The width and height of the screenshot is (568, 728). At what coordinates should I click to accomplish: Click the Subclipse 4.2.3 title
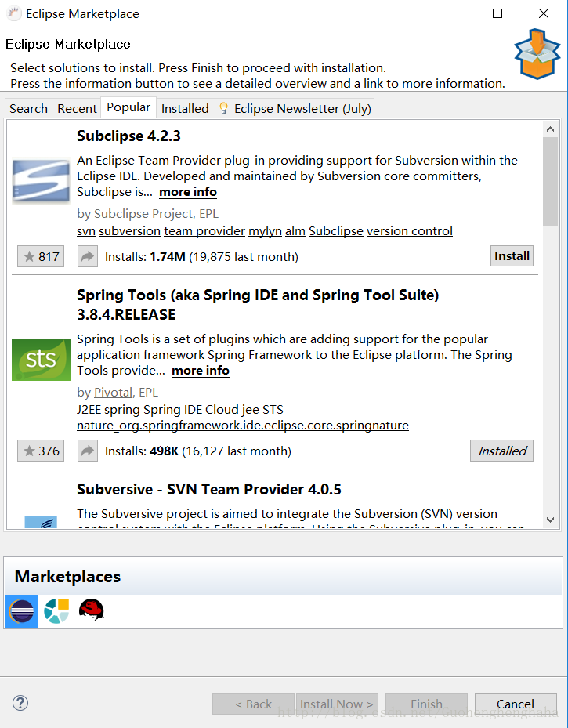[128, 136]
